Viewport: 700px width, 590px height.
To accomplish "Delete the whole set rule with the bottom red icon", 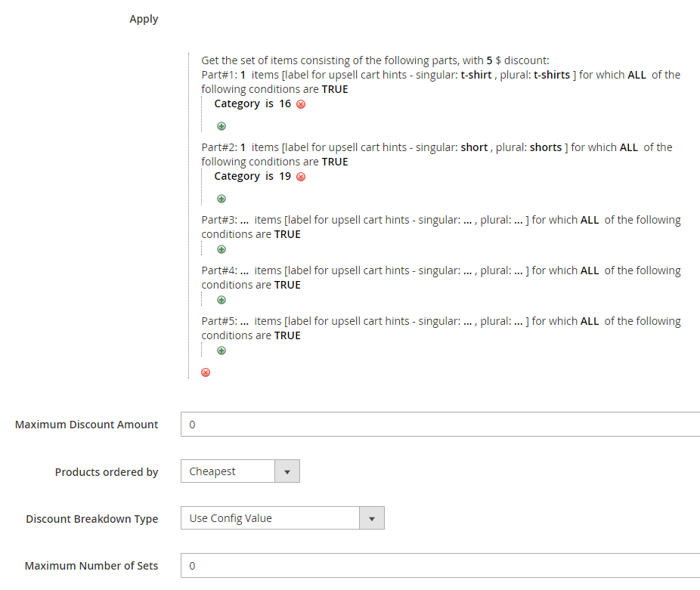I will click(x=206, y=372).
